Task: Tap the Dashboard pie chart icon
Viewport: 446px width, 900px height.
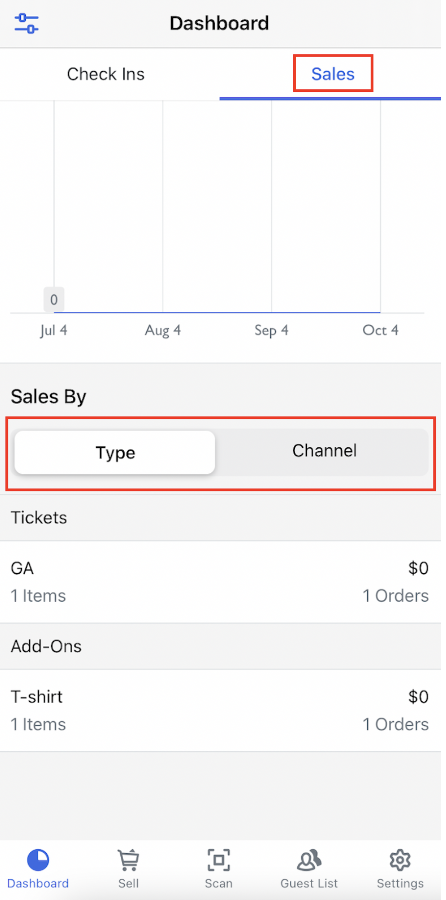Action: click(x=38, y=860)
